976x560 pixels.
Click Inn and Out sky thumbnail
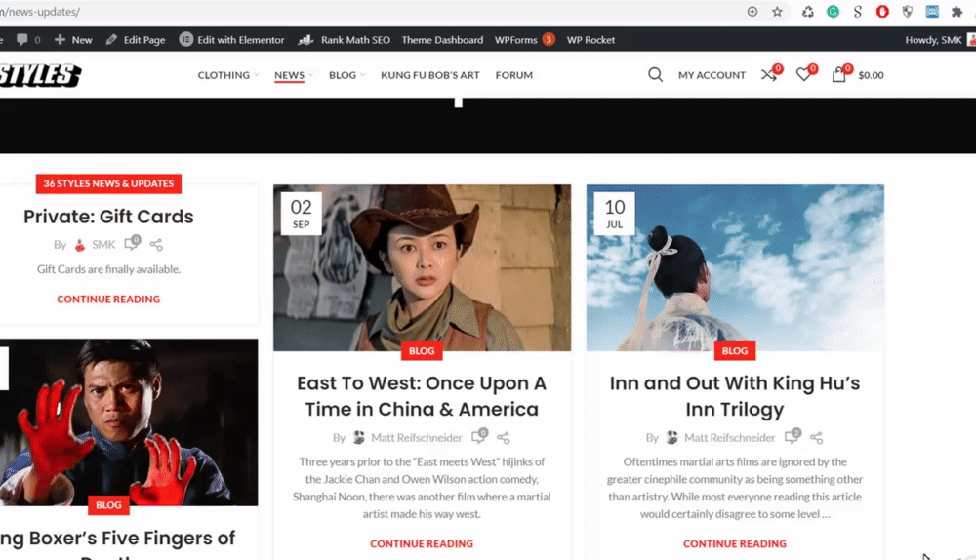[735, 267]
